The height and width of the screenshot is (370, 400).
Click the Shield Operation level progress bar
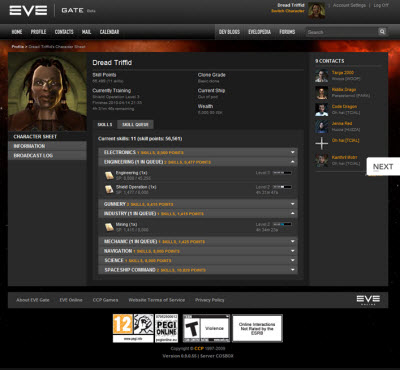[x=282, y=187]
